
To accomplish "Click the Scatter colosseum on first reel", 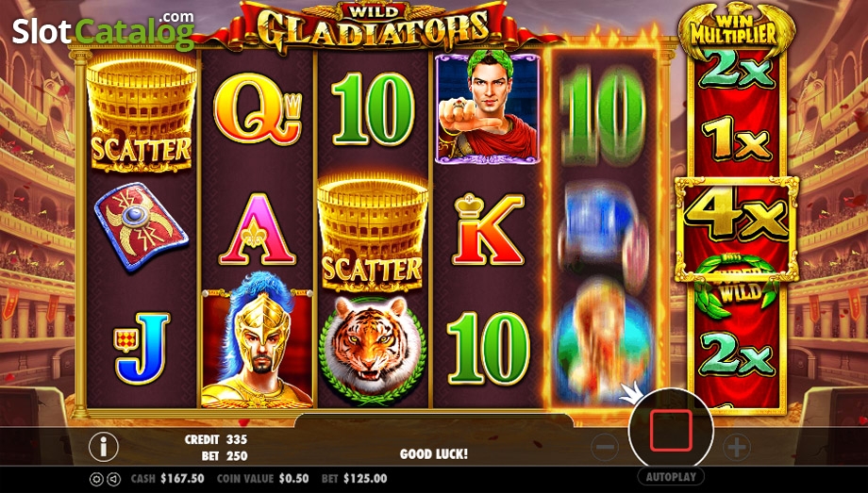I will coord(142,114).
